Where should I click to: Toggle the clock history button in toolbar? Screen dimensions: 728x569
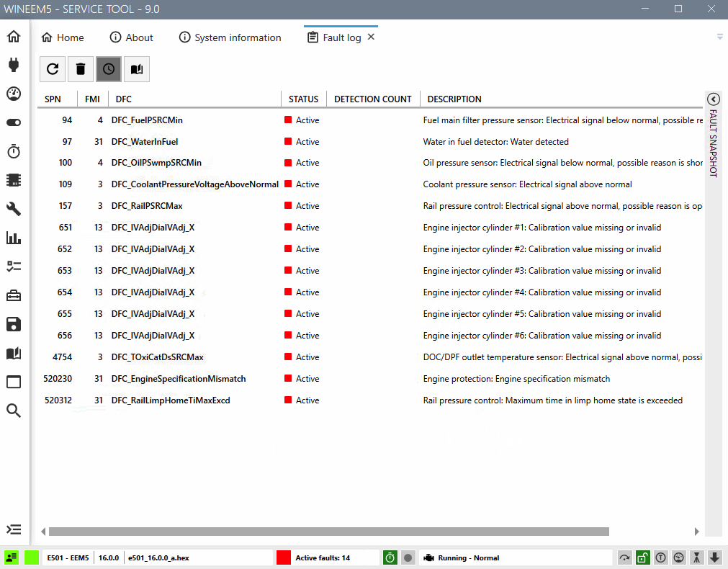[x=109, y=69]
